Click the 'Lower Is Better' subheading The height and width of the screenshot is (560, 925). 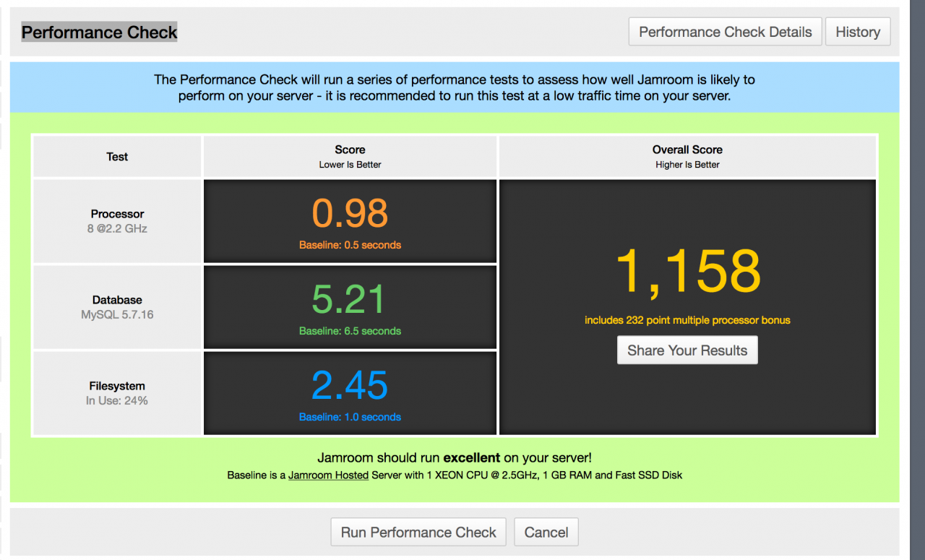[x=350, y=165]
